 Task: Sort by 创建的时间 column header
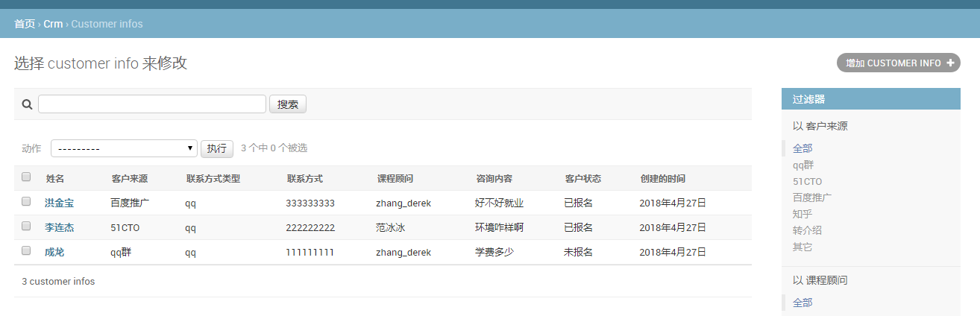point(663,179)
